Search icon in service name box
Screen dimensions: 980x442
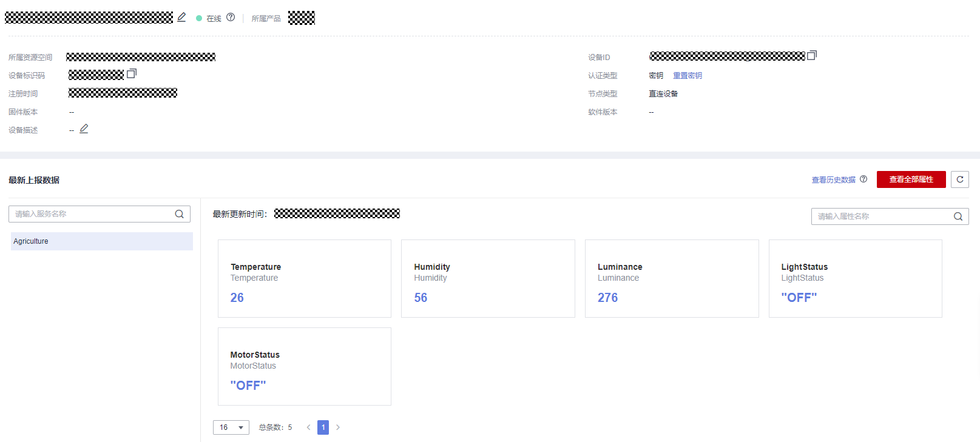tap(180, 214)
